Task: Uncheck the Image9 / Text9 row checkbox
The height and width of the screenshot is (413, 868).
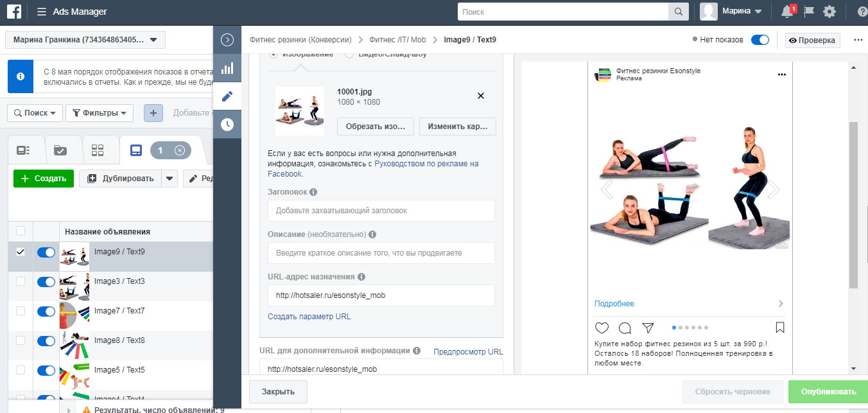Action: (x=21, y=252)
